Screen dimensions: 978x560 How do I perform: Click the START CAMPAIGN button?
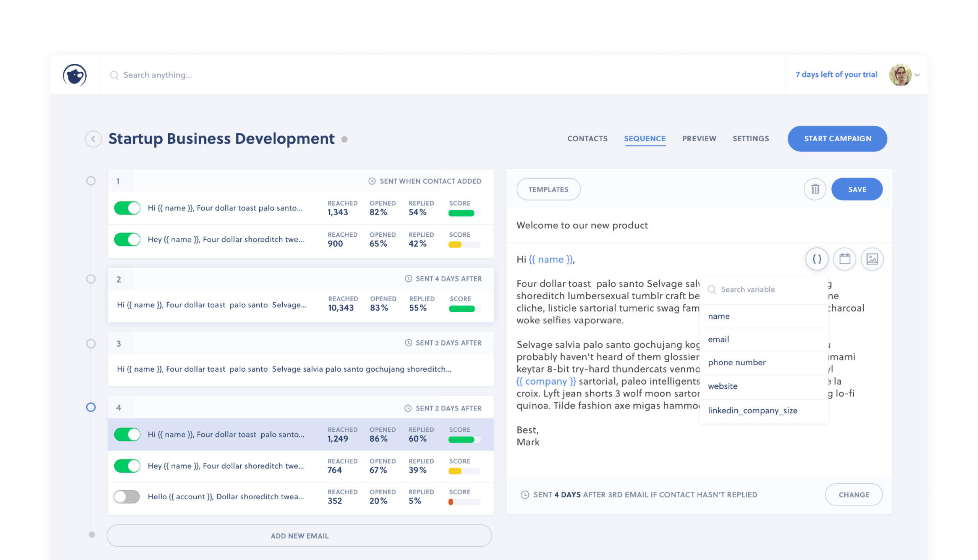coord(837,139)
